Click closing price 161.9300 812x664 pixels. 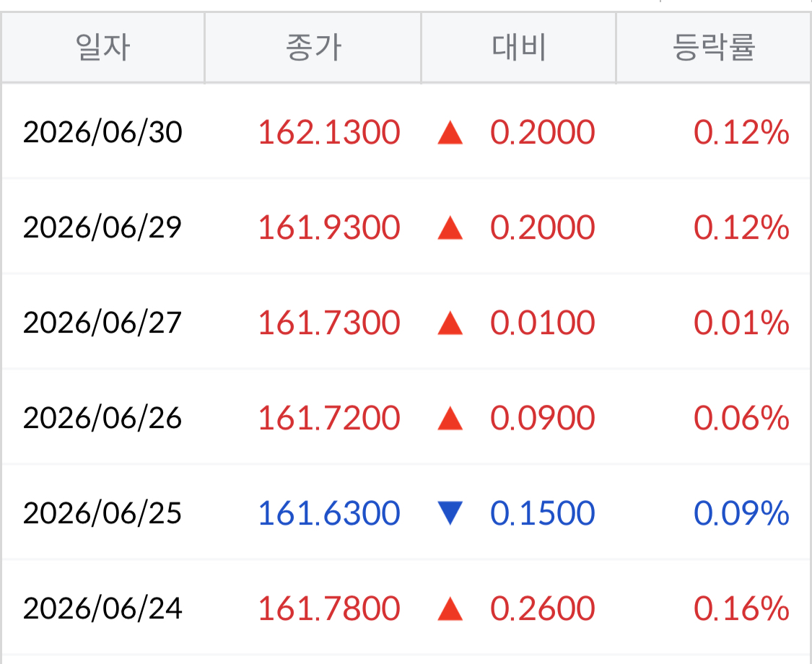pyautogui.click(x=329, y=227)
